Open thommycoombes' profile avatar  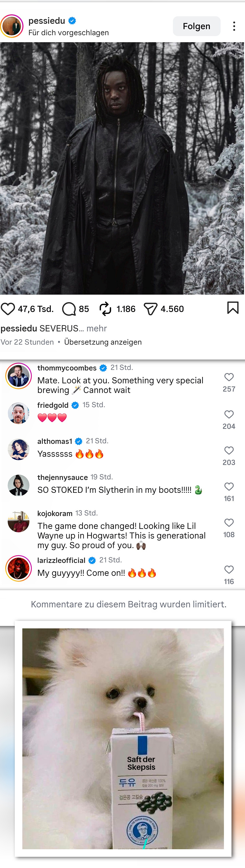pos(19,376)
